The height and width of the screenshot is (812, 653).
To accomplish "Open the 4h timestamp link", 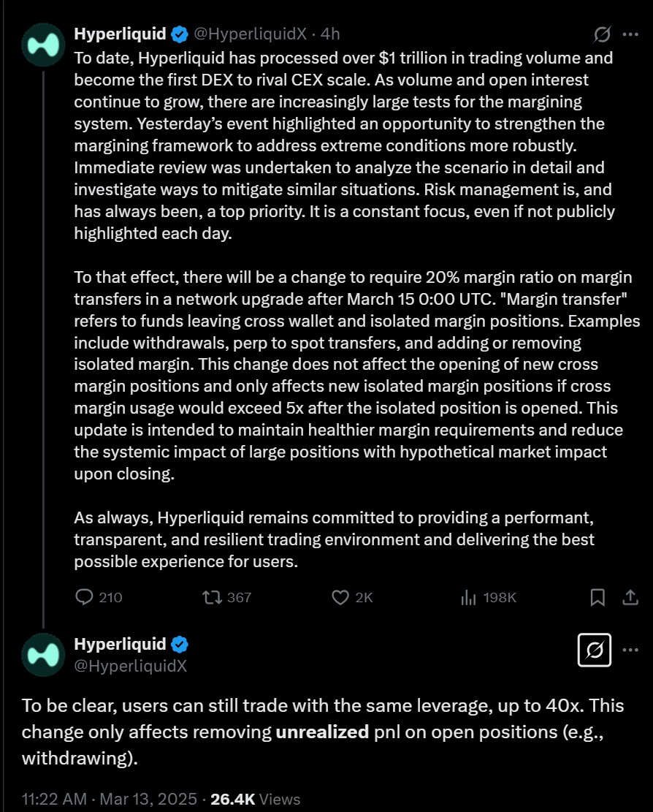I will coord(330,34).
